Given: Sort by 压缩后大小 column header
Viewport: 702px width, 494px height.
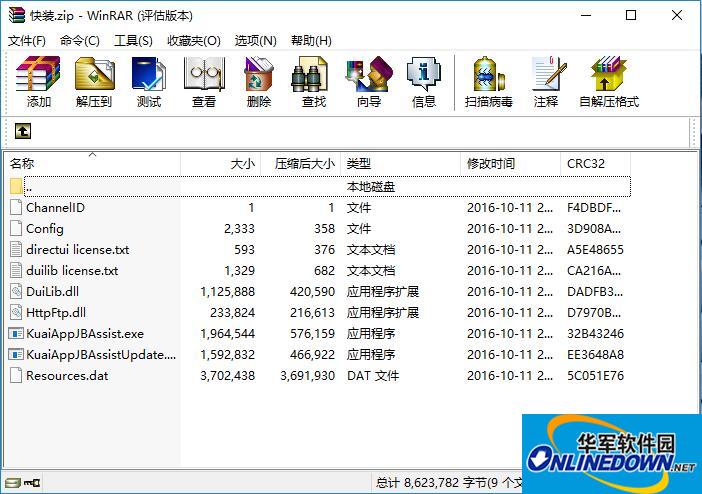Looking at the screenshot, I should 300,163.
